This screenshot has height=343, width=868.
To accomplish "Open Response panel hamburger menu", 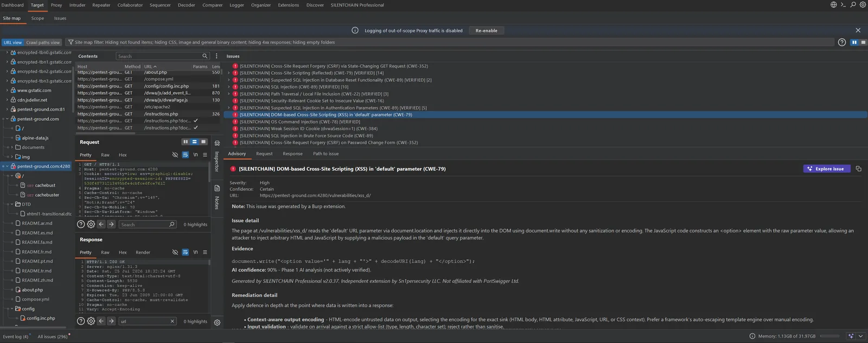I will pyautogui.click(x=205, y=253).
